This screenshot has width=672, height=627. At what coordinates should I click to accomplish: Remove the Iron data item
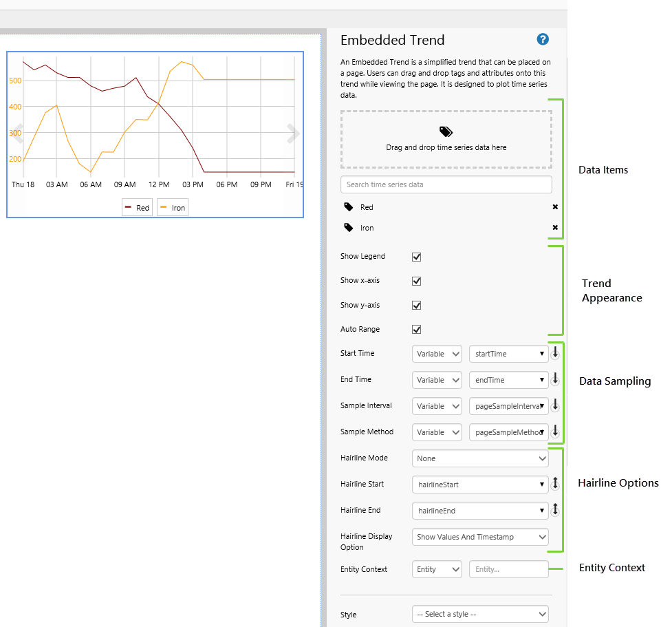click(x=555, y=227)
